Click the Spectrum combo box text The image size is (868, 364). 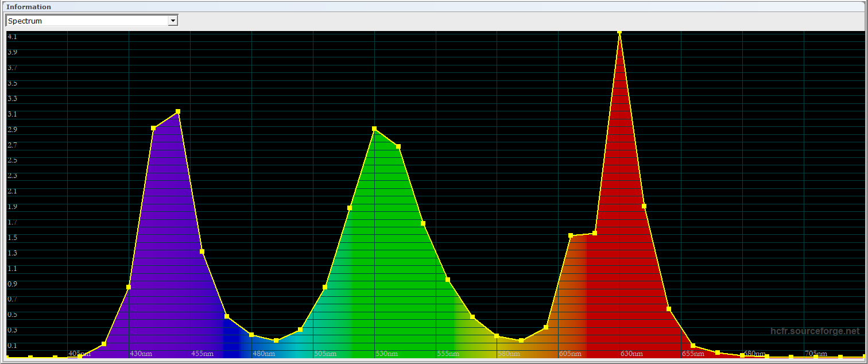pyautogui.click(x=86, y=21)
